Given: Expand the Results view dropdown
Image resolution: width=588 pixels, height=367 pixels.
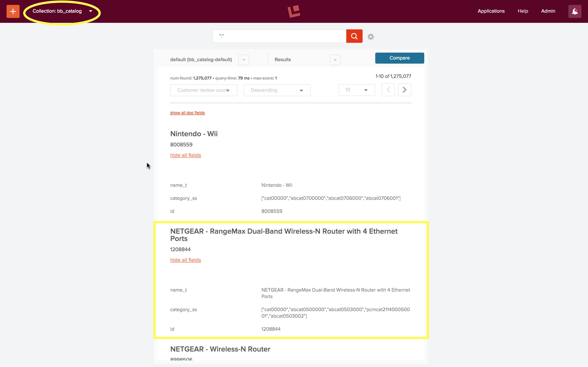Looking at the screenshot, I should click(334, 60).
